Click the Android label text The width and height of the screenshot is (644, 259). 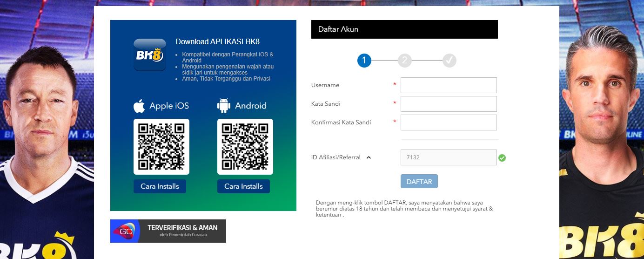[x=251, y=106]
